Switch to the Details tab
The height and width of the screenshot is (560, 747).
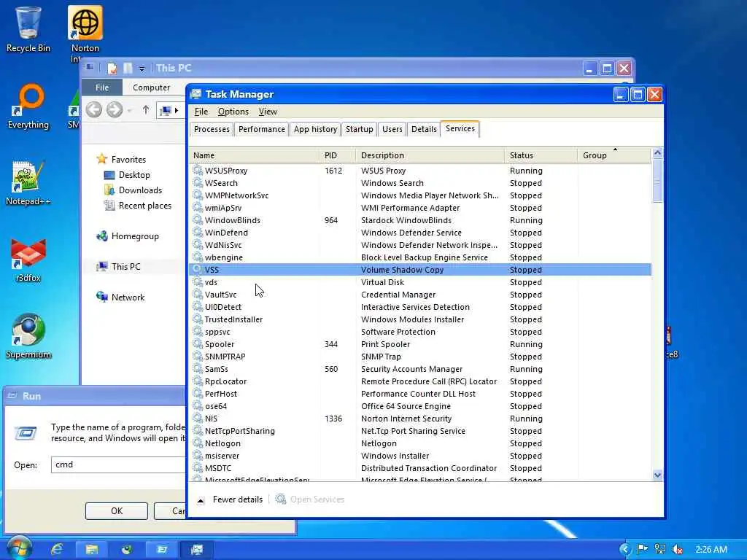tap(424, 129)
